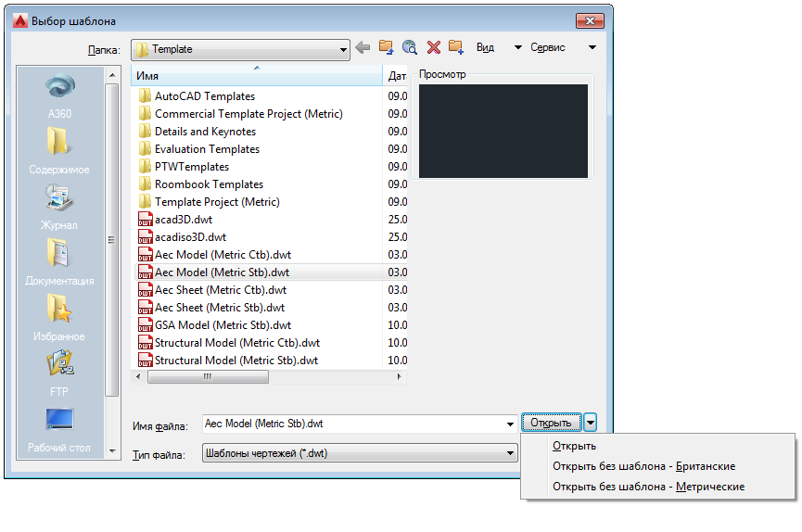Select the AutoCAD Templates folder
This screenshot has width=802, height=532.
[197, 96]
